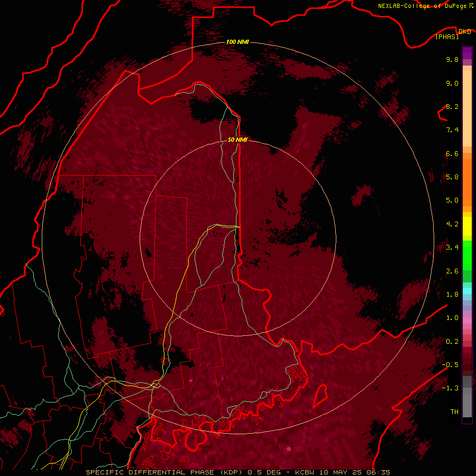The image size is (476, 476).
Task: Click the 9.8 value on the color scale
Action: (x=452, y=59)
